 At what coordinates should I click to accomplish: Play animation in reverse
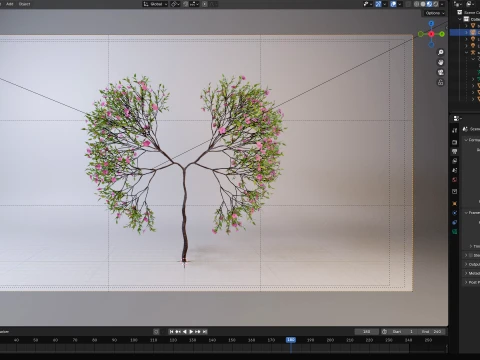(x=185, y=332)
